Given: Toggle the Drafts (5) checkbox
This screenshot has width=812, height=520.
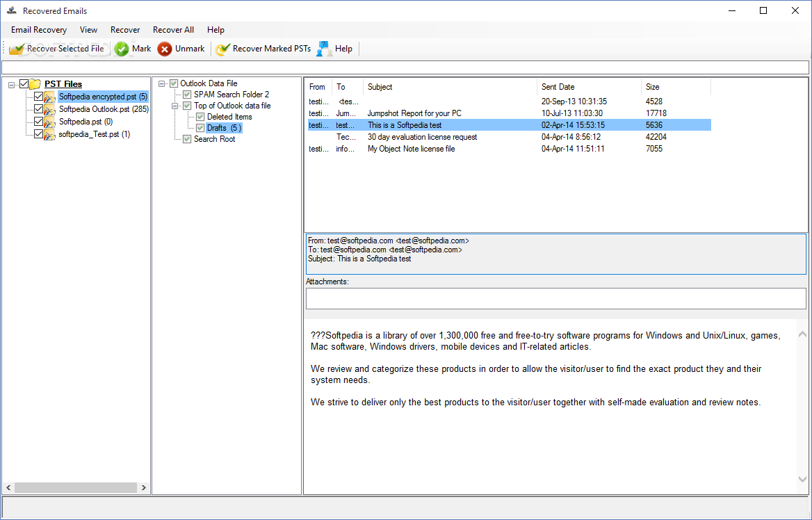Looking at the screenshot, I should pyautogui.click(x=200, y=128).
